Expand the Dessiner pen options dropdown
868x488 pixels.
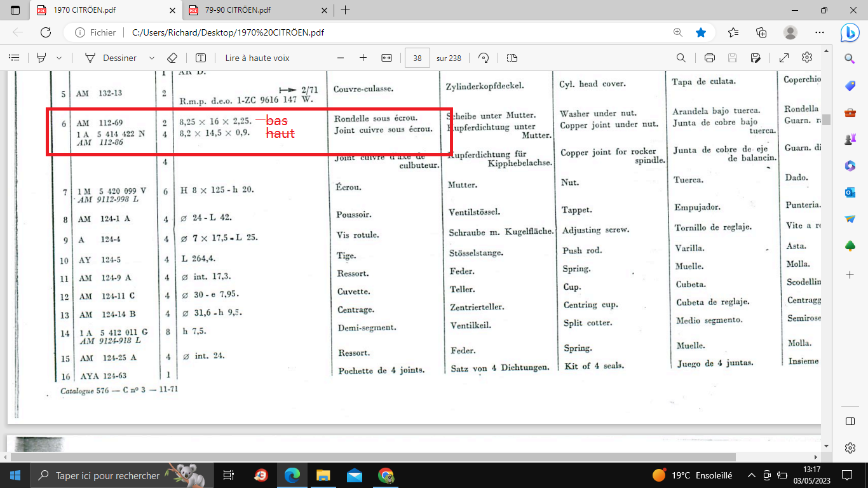[151, 58]
